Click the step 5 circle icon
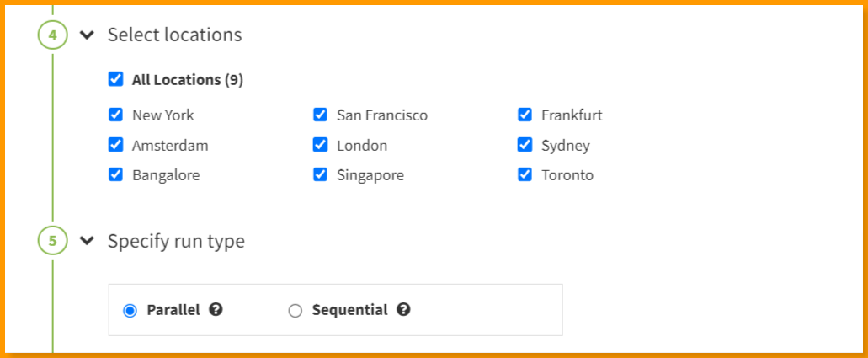The width and height of the screenshot is (868, 358). [x=52, y=241]
